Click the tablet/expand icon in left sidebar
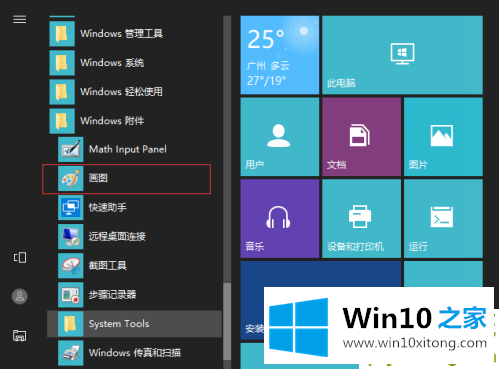Image resolution: width=499 pixels, height=369 pixels. [x=20, y=257]
